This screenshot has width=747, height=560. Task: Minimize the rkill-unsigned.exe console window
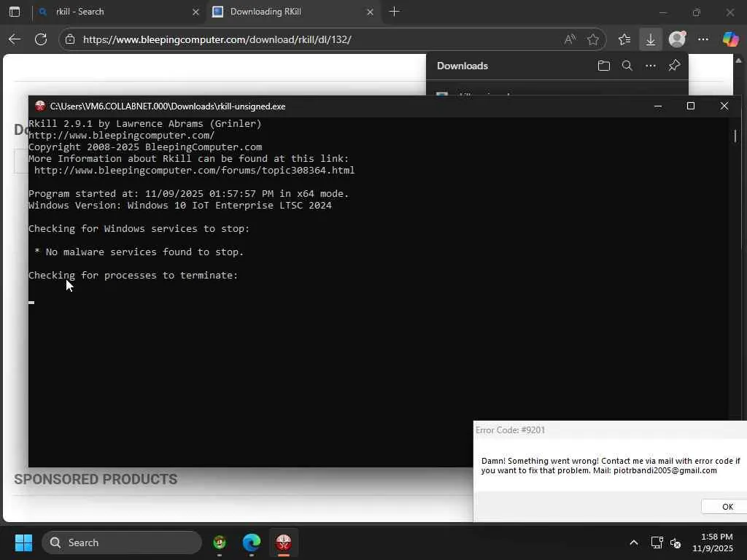[658, 106]
